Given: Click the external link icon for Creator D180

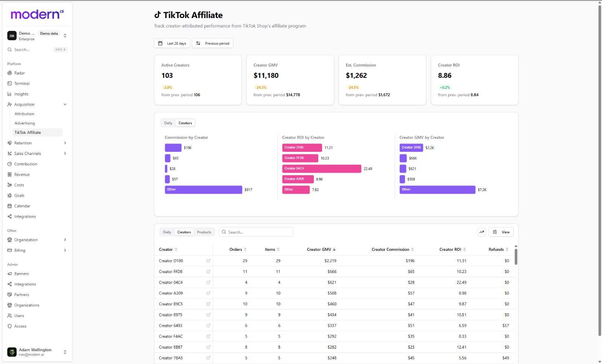Looking at the screenshot, I should coord(208,261).
